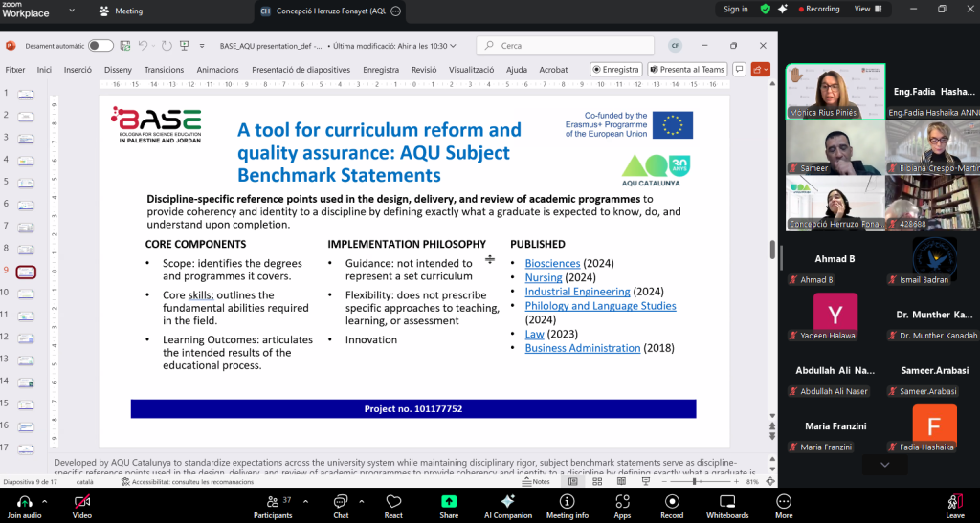Open the Participants panel
This screenshot has height=523, width=980.
point(274,501)
